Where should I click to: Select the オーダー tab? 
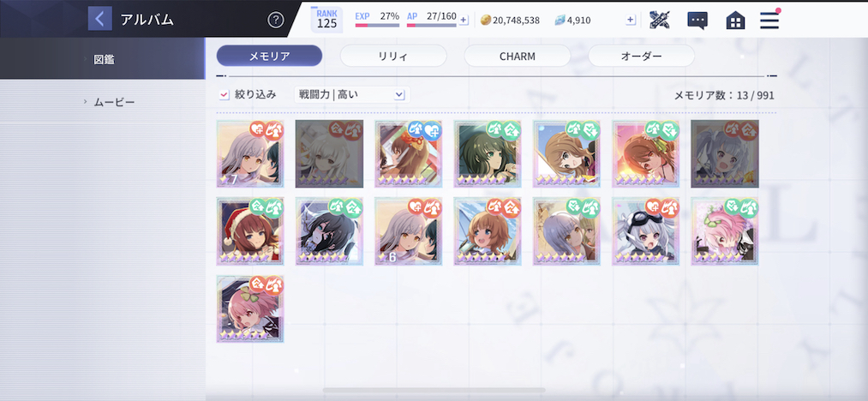click(x=641, y=56)
